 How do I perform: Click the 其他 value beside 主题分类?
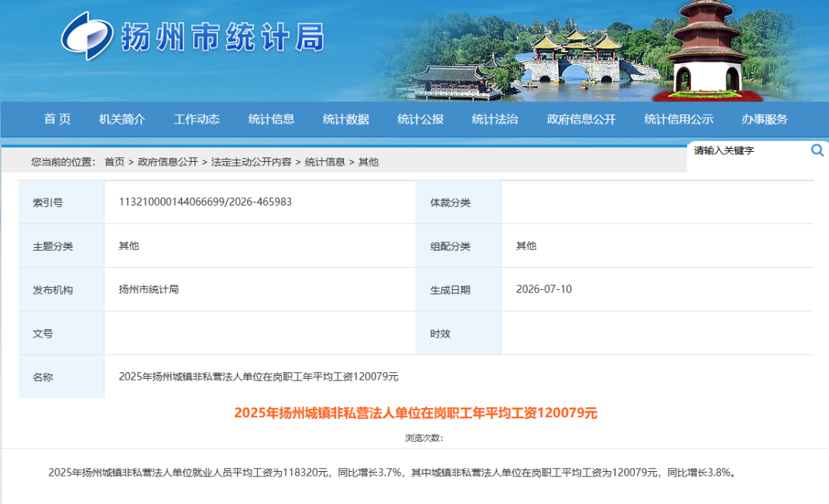[x=128, y=245]
